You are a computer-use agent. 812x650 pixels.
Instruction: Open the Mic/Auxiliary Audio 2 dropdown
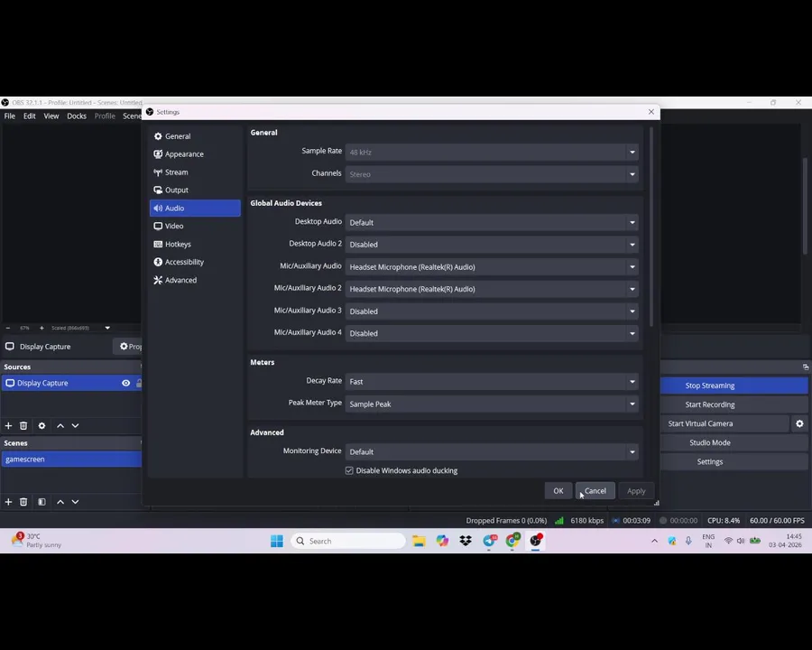point(492,289)
